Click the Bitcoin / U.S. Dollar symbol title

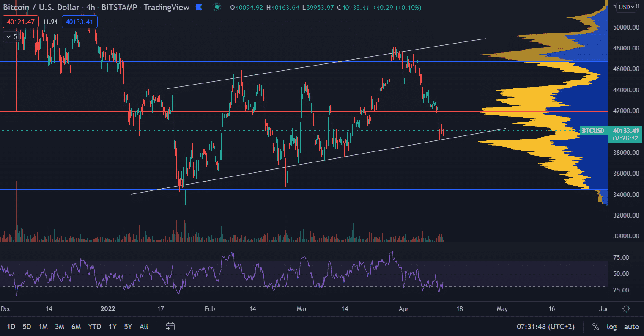[x=41, y=7]
